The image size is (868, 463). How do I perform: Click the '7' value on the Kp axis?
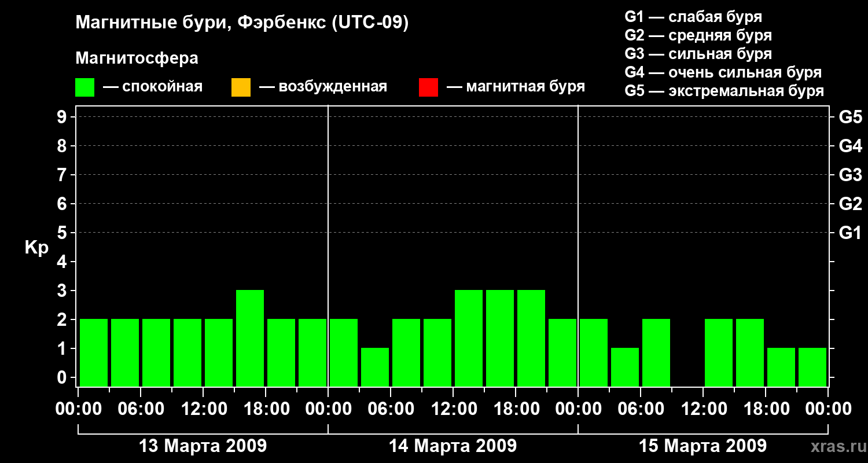tap(62, 175)
